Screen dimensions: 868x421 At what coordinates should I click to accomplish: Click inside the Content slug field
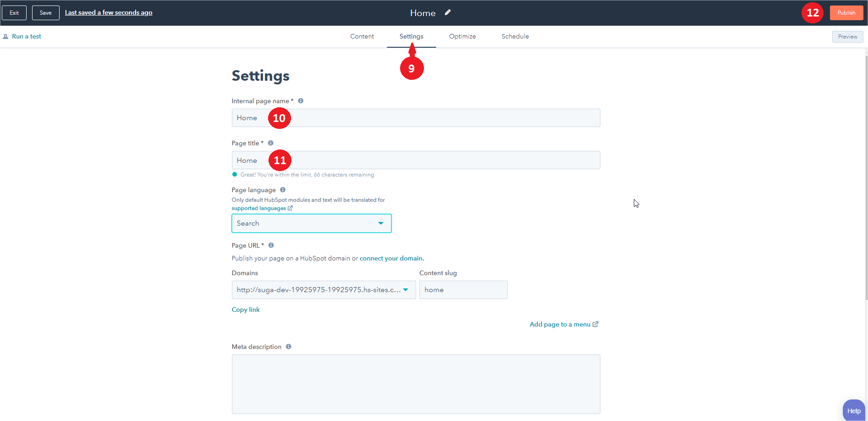463,290
